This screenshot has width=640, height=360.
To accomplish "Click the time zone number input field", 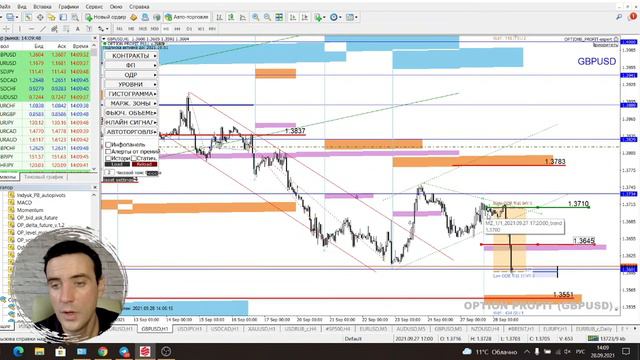I will (109, 173).
